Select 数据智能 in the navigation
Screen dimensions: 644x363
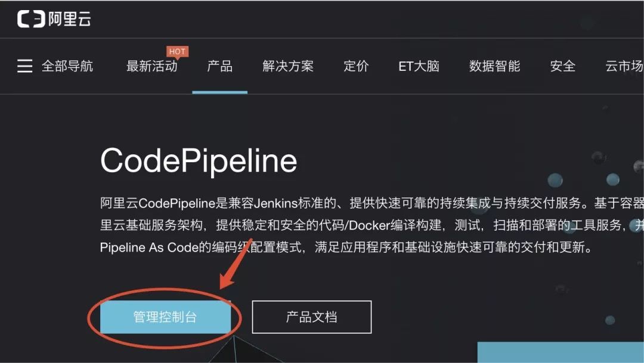(494, 66)
